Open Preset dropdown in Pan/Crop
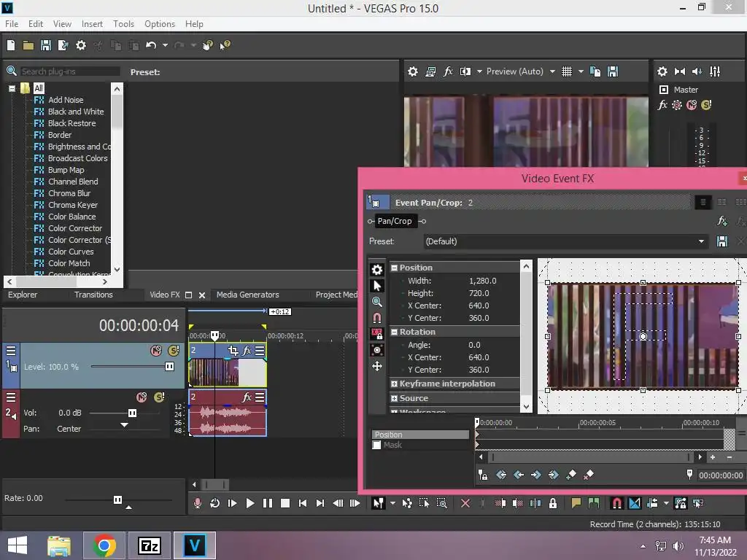The width and height of the screenshot is (747, 560). pyautogui.click(x=701, y=241)
